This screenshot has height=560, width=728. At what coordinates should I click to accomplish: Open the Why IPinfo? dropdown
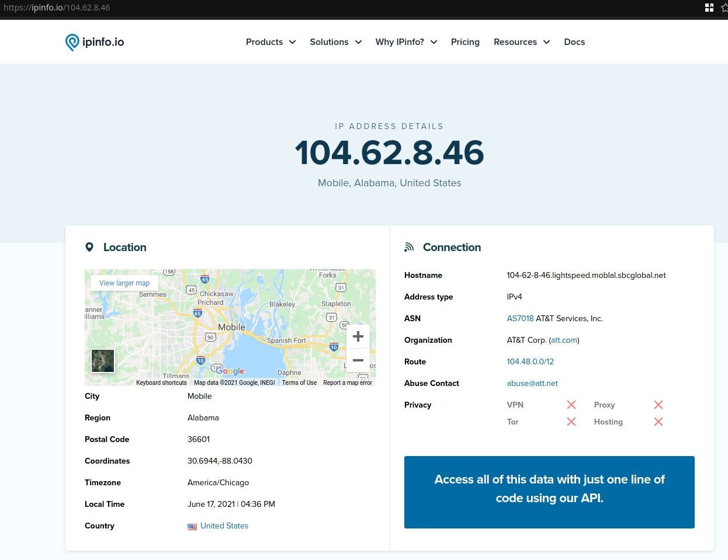tap(406, 42)
